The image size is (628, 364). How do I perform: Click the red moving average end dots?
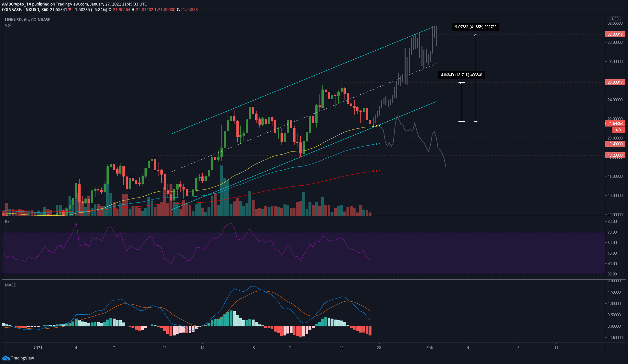[376, 171]
